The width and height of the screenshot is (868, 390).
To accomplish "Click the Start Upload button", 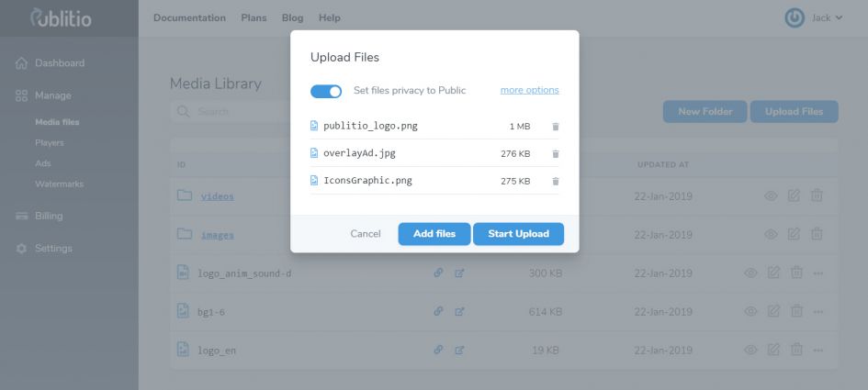I will tap(518, 233).
